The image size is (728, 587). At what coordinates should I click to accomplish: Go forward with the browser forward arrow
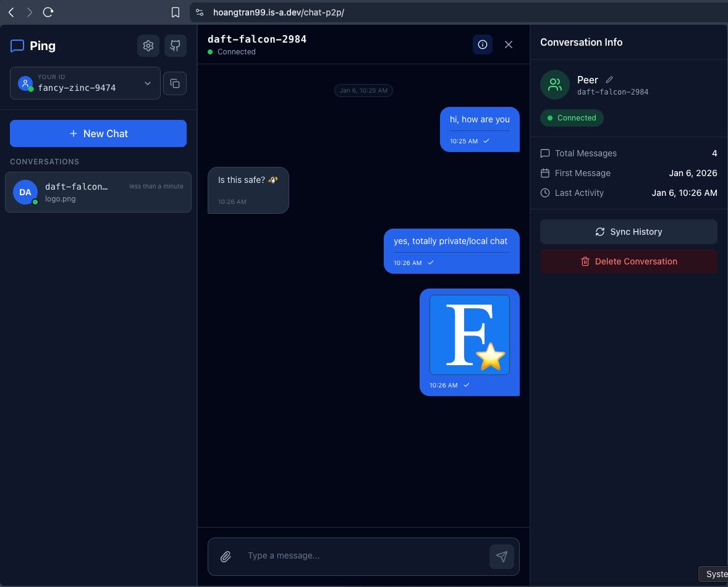point(30,12)
